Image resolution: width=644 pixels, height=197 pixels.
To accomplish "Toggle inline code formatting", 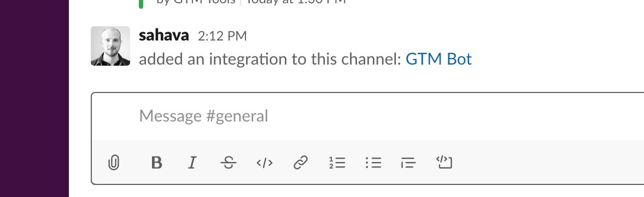I will pos(265,163).
